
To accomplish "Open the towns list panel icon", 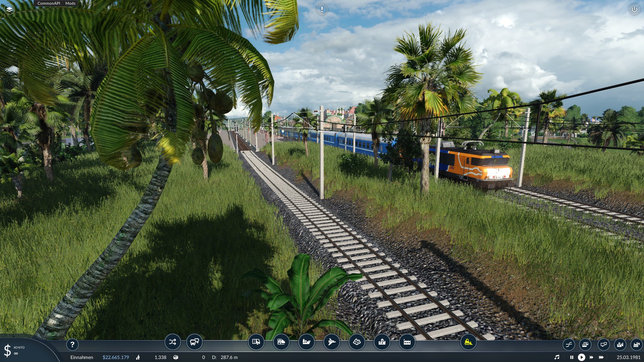I will pos(620,344).
